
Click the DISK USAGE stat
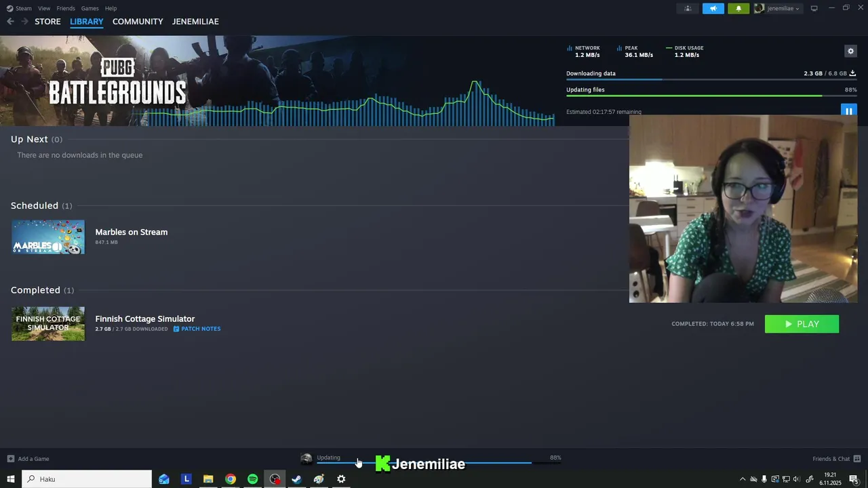[x=685, y=52]
